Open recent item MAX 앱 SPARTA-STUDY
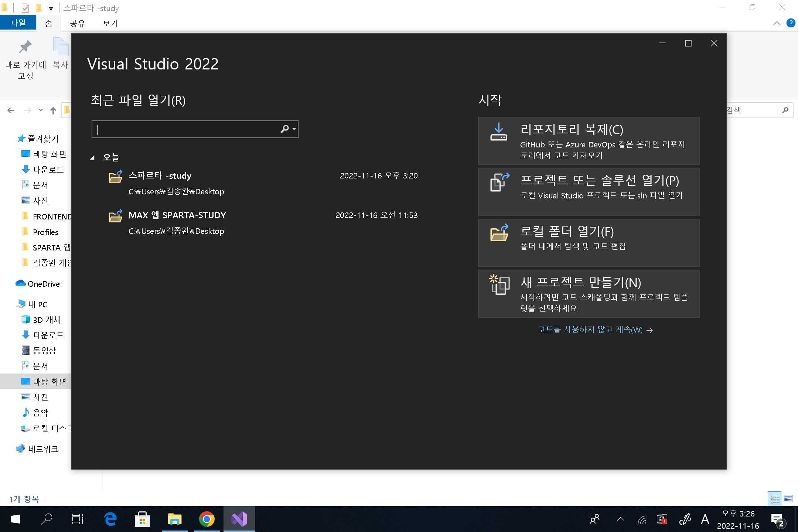The image size is (798, 532). 263,223
